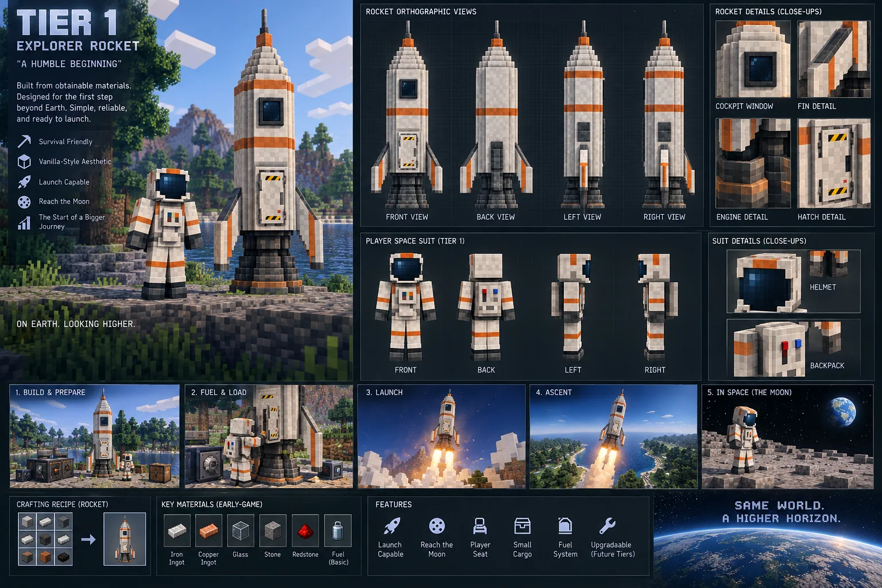Screen dimensions: 882x588
Task: Click the bar chart icon beside Start of a Bigger Journey
Action: (x=24, y=222)
